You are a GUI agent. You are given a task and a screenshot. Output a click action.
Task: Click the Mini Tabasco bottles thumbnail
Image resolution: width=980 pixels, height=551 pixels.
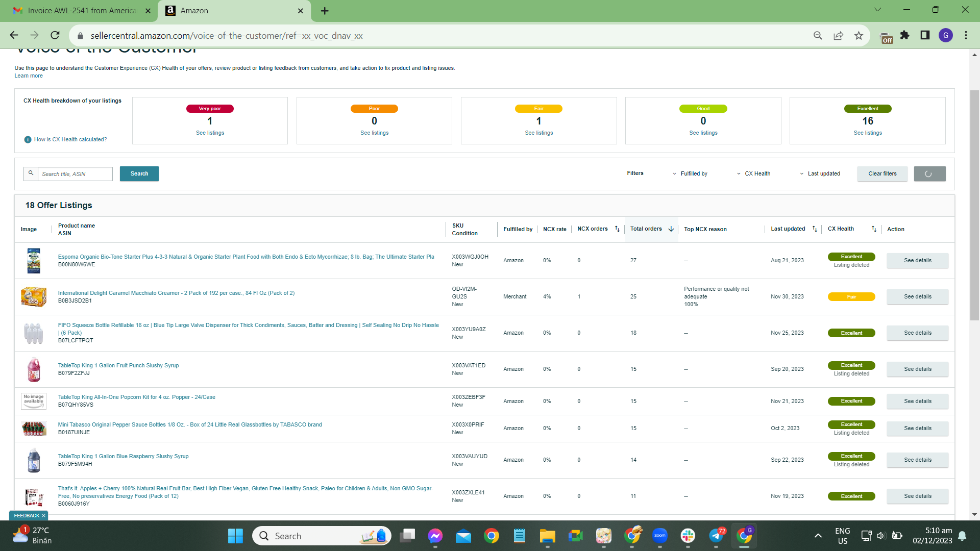[34, 429]
